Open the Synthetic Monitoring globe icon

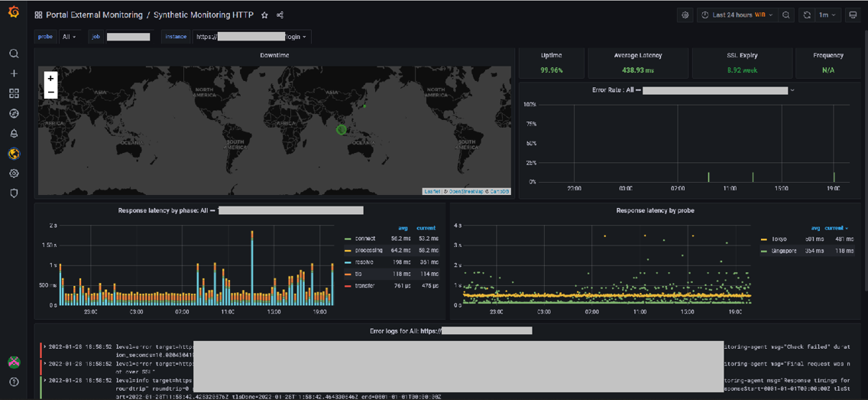15,154
